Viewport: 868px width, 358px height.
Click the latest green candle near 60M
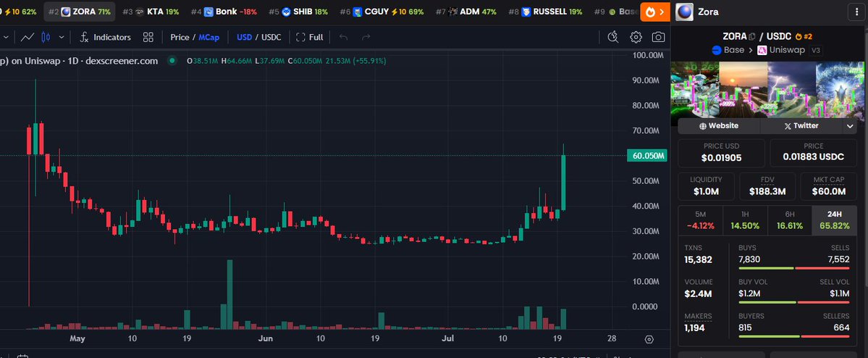(x=563, y=183)
